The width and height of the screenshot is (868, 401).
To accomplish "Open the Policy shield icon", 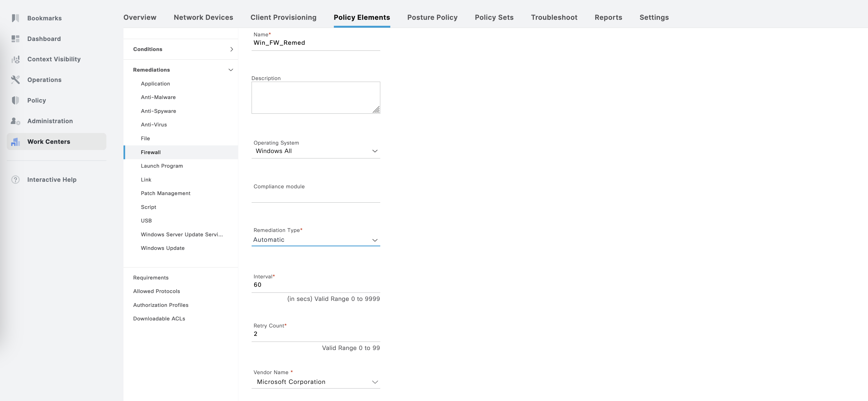I will click(15, 100).
